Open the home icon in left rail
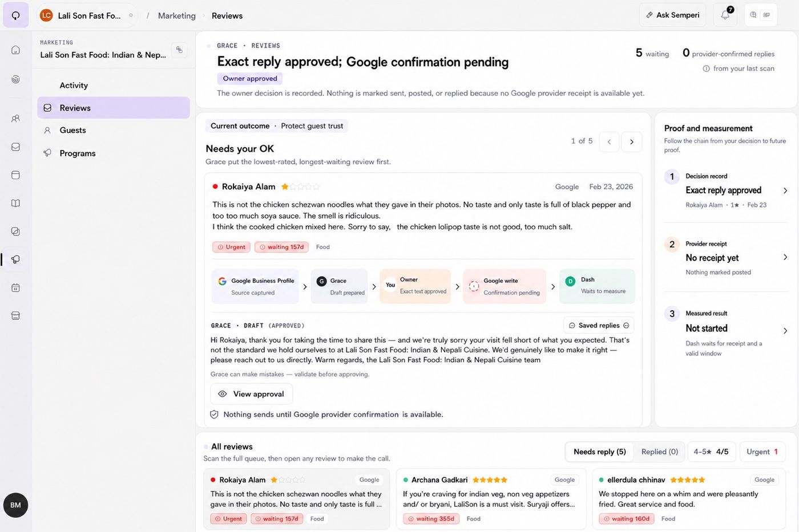This screenshot has width=799, height=532. pos(15,50)
